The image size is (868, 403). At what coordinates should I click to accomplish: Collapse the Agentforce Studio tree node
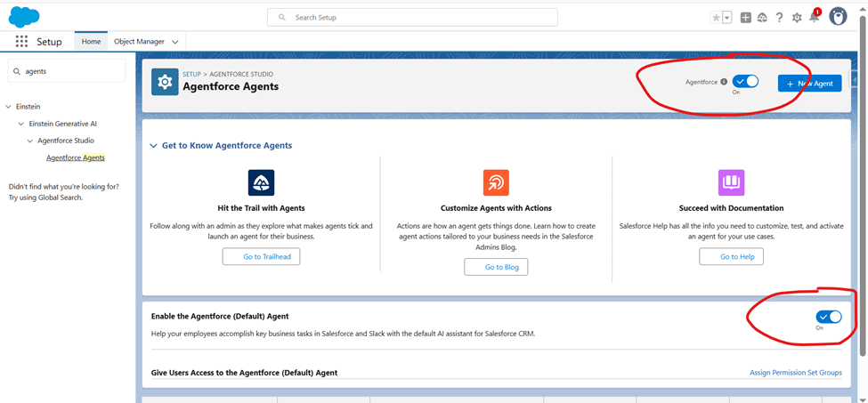coord(30,141)
